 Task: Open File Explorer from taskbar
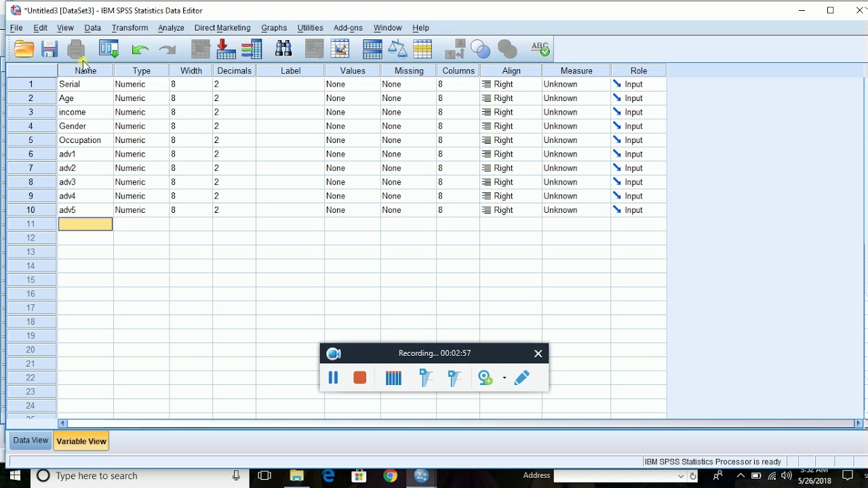(297, 476)
